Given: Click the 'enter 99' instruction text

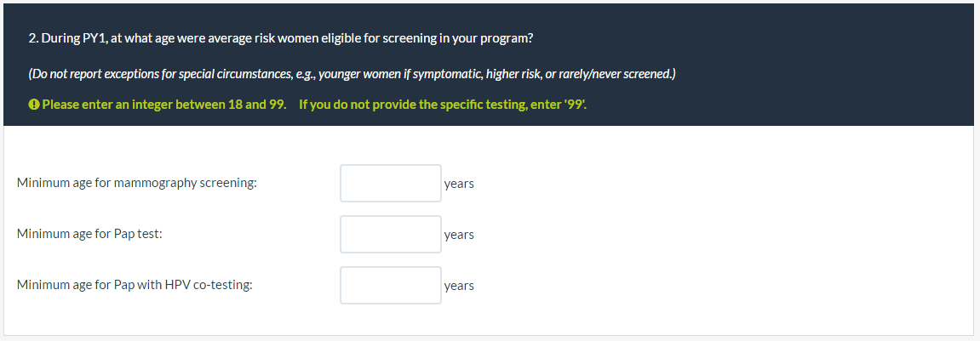Looking at the screenshot, I should coord(443,105).
